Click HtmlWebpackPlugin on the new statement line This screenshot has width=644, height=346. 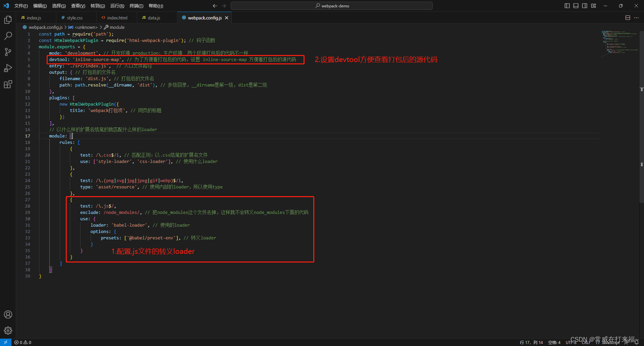(x=92, y=104)
